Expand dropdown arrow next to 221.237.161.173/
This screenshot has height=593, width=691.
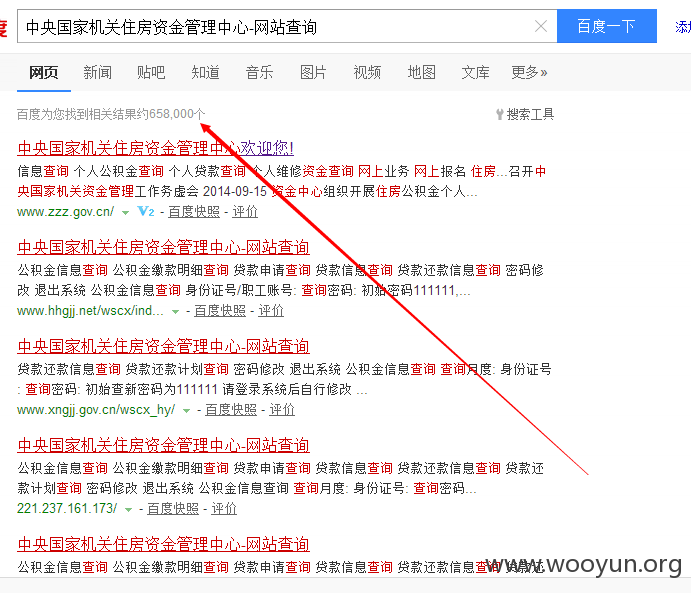tap(129, 510)
